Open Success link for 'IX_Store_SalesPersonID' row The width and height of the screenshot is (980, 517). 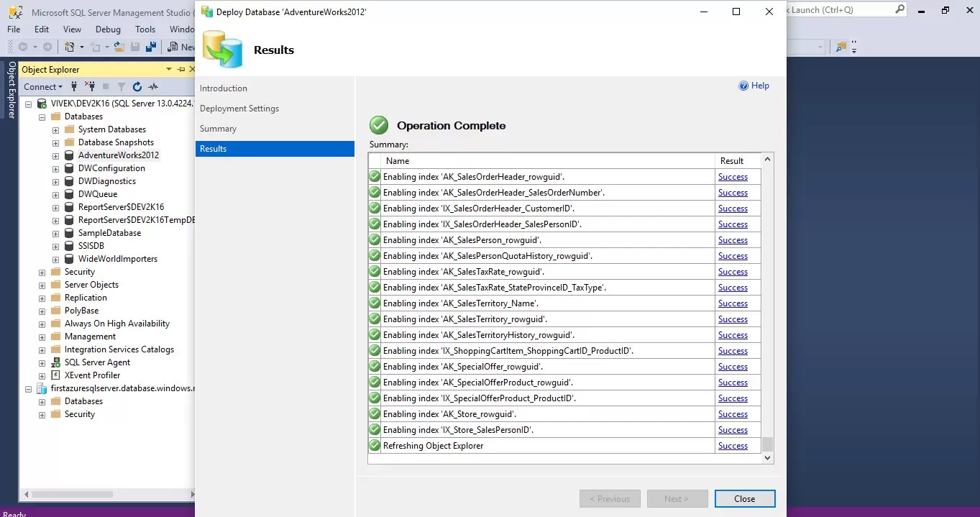(x=733, y=430)
